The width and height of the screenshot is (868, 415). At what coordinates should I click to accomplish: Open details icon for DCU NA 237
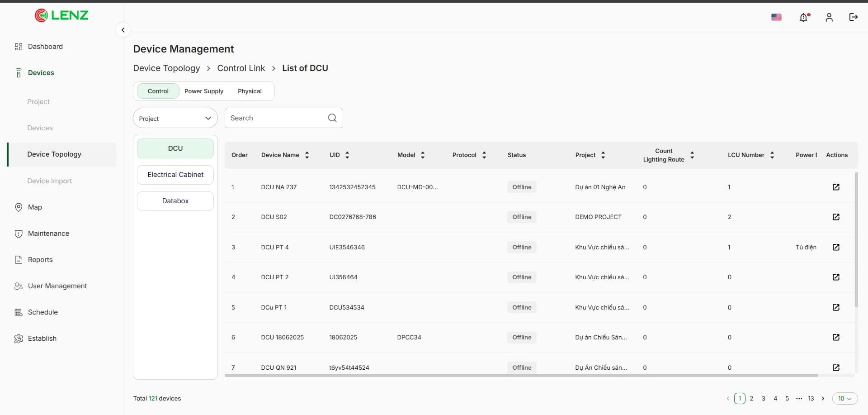pyautogui.click(x=836, y=187)
